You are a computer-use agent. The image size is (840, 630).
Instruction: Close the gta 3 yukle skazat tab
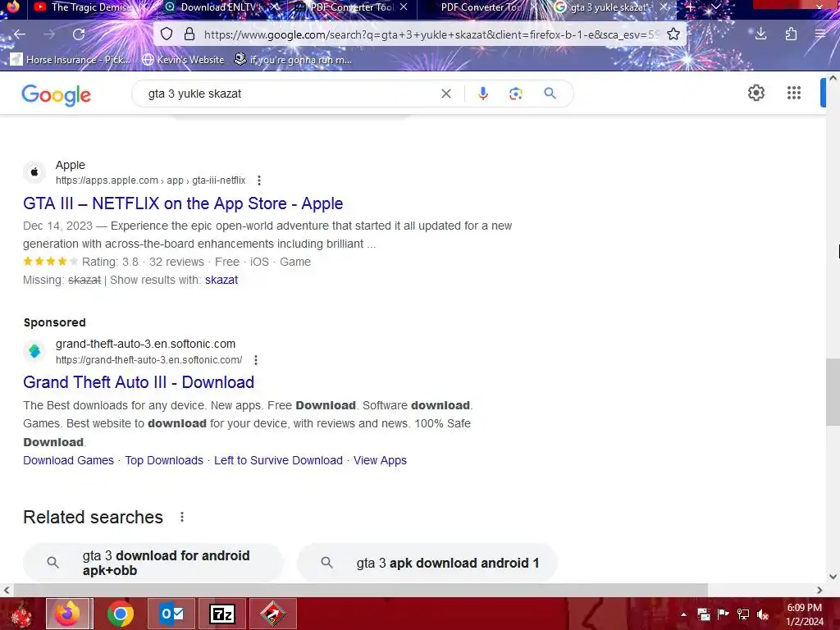click(x=663, y=7)
